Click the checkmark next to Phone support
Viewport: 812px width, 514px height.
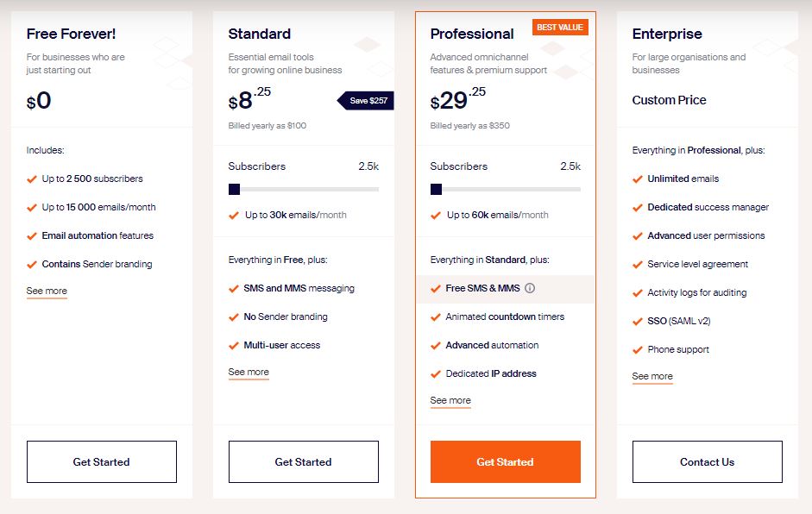click(x=637, y=350)
